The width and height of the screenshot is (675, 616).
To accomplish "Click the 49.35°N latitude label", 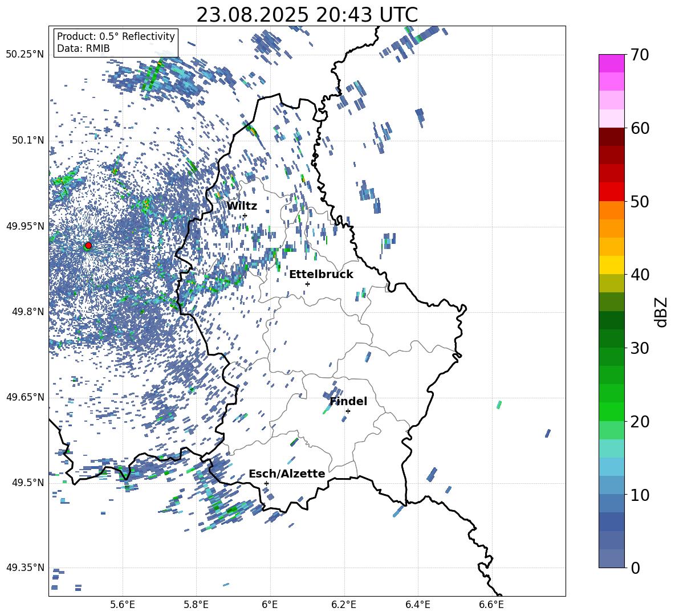I will point(25,568).
